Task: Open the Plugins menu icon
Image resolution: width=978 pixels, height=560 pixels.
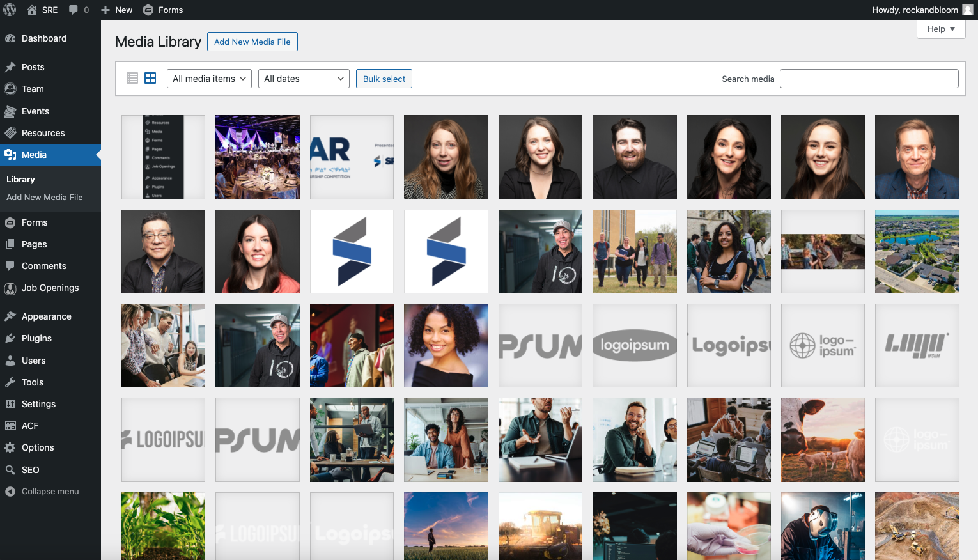Action: tap(10, 338)
